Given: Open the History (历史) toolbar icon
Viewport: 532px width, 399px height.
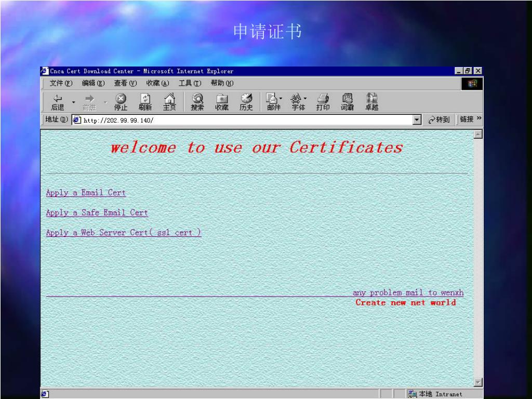Looking at the screenshot, I should click(x=246, y=102).
